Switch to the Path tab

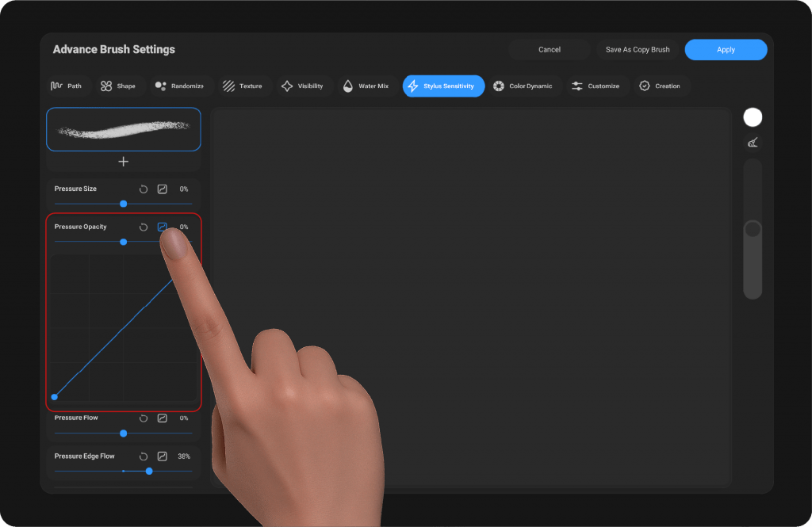pos(68,86)
